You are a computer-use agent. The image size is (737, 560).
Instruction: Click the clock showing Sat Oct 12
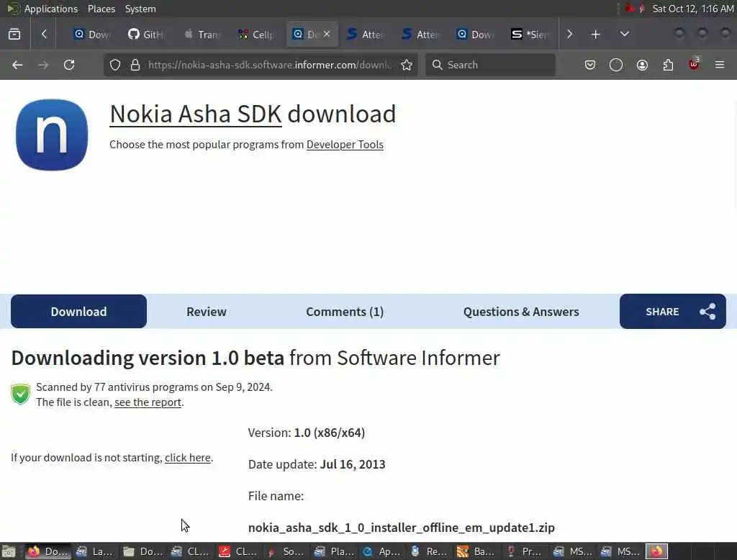pos(693,9)
